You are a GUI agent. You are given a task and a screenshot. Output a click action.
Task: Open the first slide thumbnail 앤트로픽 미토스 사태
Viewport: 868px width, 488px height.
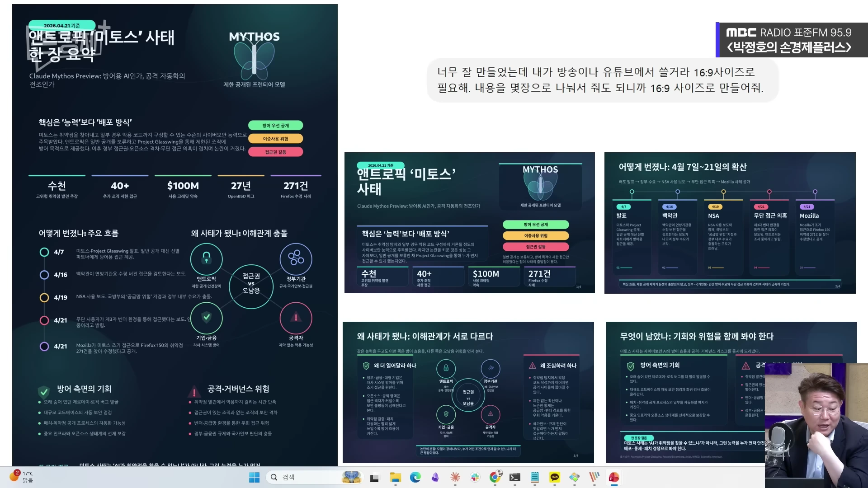[470, 223]
